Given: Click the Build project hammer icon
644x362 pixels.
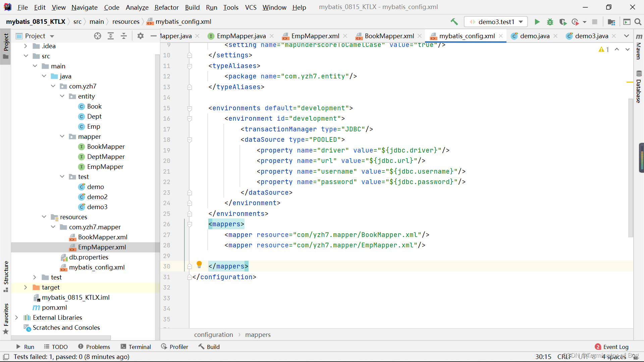Looking at the screenshot, I should 454,22.
